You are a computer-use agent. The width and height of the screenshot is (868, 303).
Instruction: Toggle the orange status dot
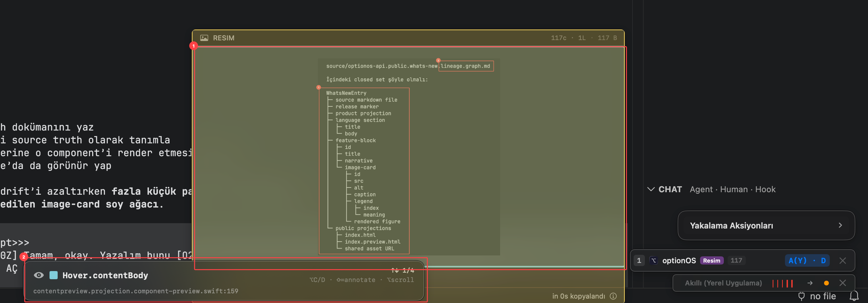click(826, 283)
